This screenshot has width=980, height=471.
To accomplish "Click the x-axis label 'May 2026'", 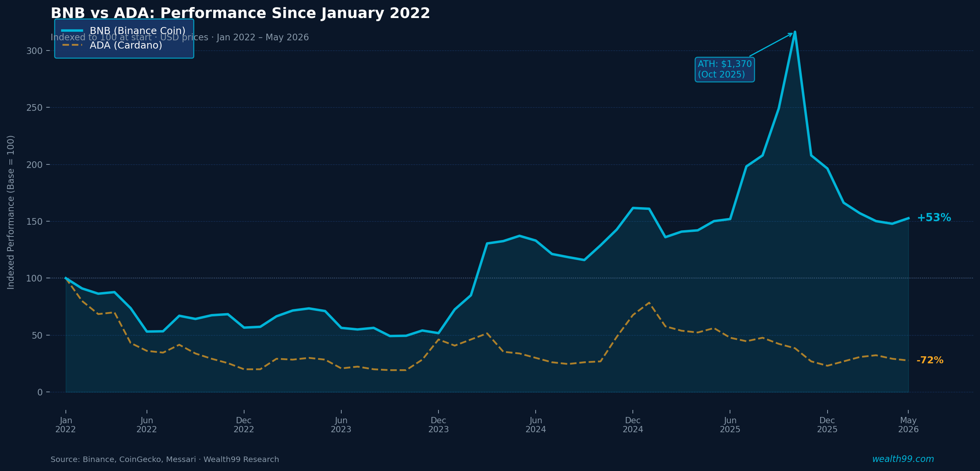I will point(908,425).
